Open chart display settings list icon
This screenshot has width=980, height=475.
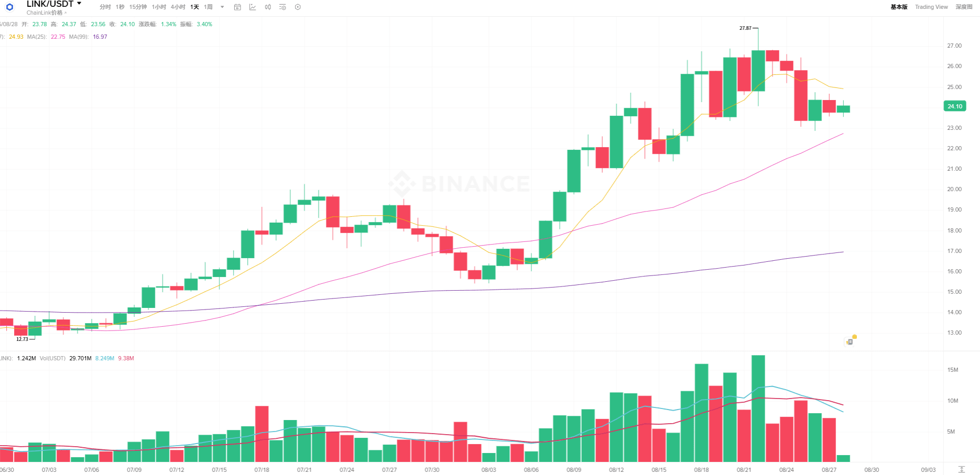pyautogui.click(x=283, y=7)
